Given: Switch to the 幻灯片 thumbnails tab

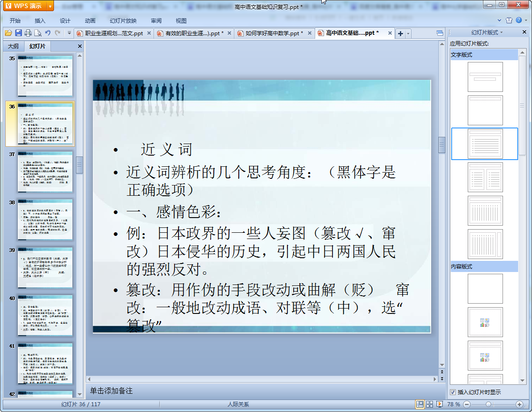Looking at the screenshot, I should tap(37, 46).
